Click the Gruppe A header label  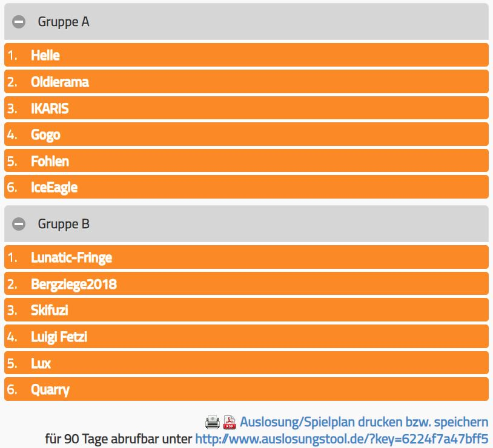click(64, 22)
